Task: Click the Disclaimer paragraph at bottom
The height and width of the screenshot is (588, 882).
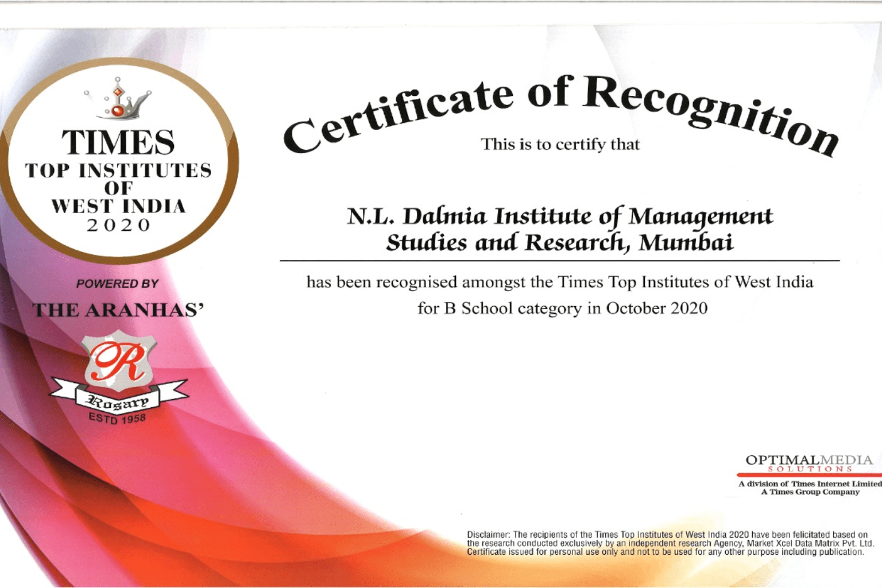Action: click(x=669, y=543)
